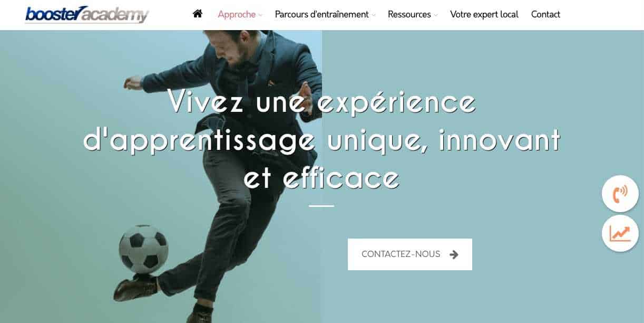The height and width of the screenshot is (323, 644).
Task: Open the Approche menu item
Action: click(x=237, y=14)
